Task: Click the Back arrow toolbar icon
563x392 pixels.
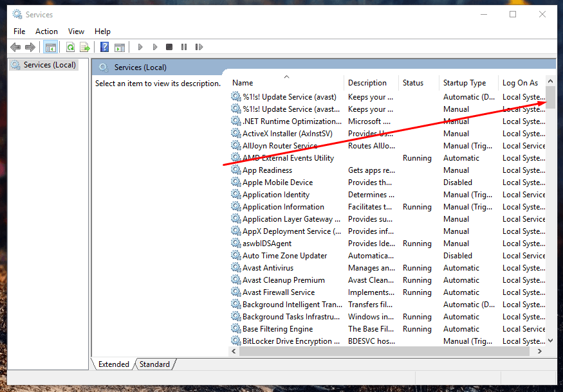Action: [x=15, y=47]
